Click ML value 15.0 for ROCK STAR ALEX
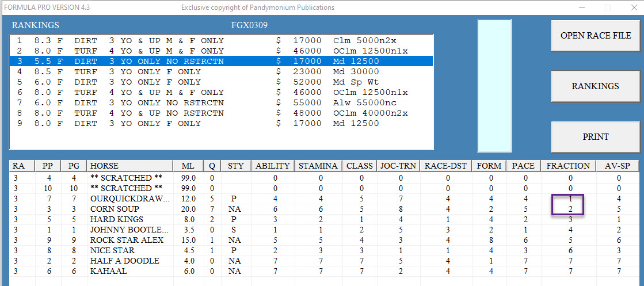644x286 pixels. tap(189, 240)
